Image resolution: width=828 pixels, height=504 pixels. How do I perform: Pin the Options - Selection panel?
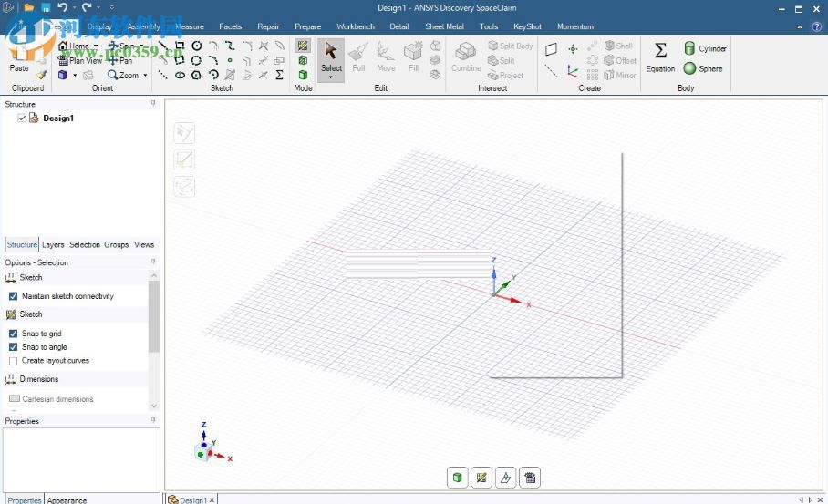coord(153,262)
